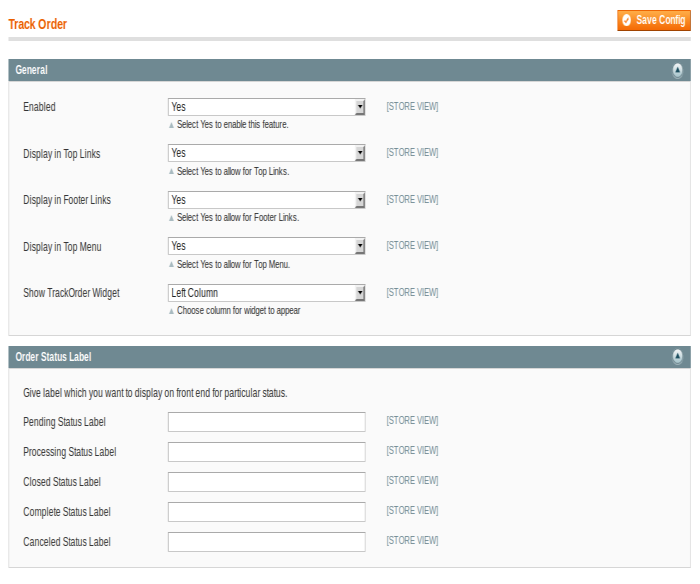
Task: Focus the Complete Status Label field
Action: coord(267,512)
